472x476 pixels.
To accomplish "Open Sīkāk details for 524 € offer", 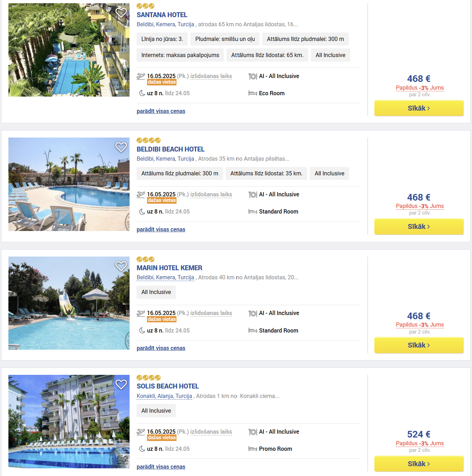I will click(419, 464).
